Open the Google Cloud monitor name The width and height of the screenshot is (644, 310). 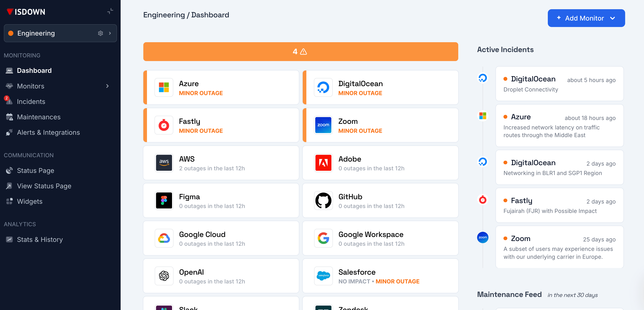tap(202, 235)
